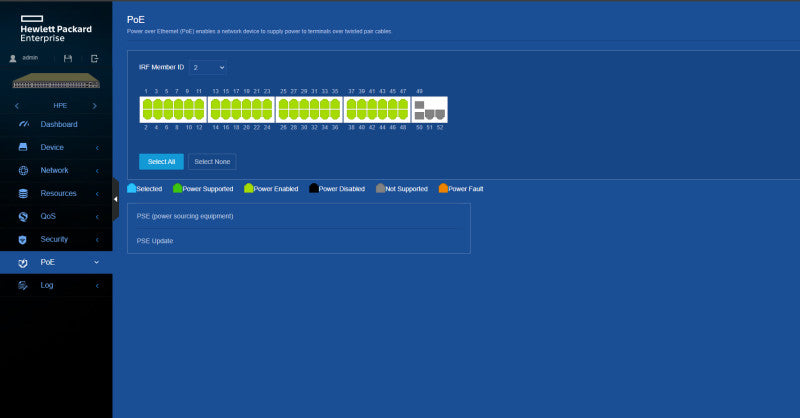Open the Dashboard gauge icon
Image resolution: width=800 pixels, height=418 pixels.
click(23, 124)
